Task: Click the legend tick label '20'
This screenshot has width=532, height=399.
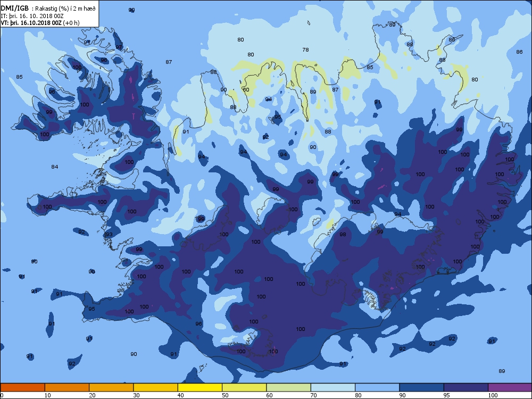Action: coord(92,395)
